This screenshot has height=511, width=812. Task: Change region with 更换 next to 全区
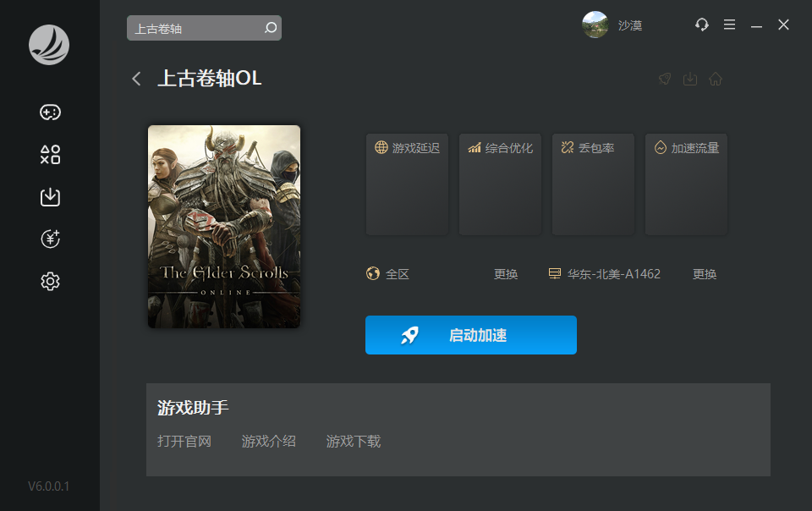[x=506, y=274]
